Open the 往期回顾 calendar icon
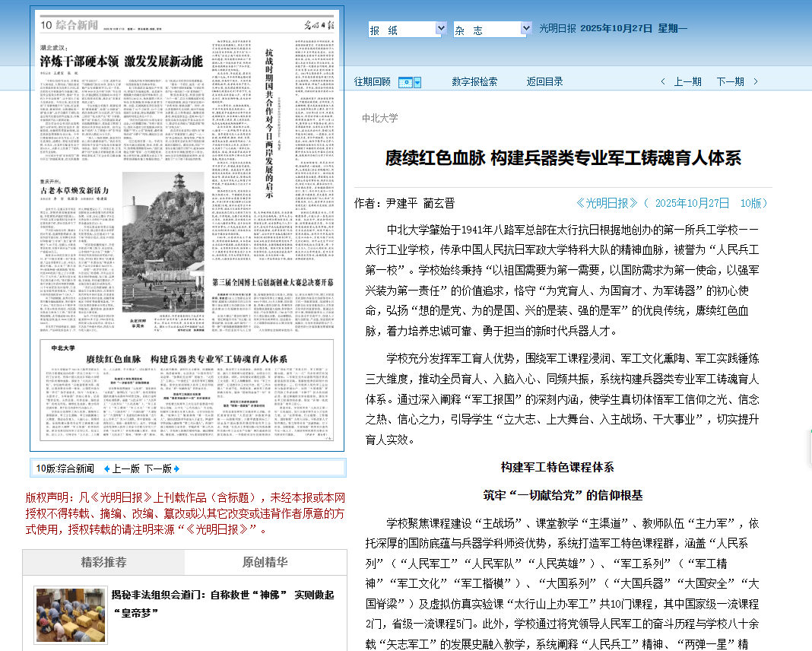 409,82
